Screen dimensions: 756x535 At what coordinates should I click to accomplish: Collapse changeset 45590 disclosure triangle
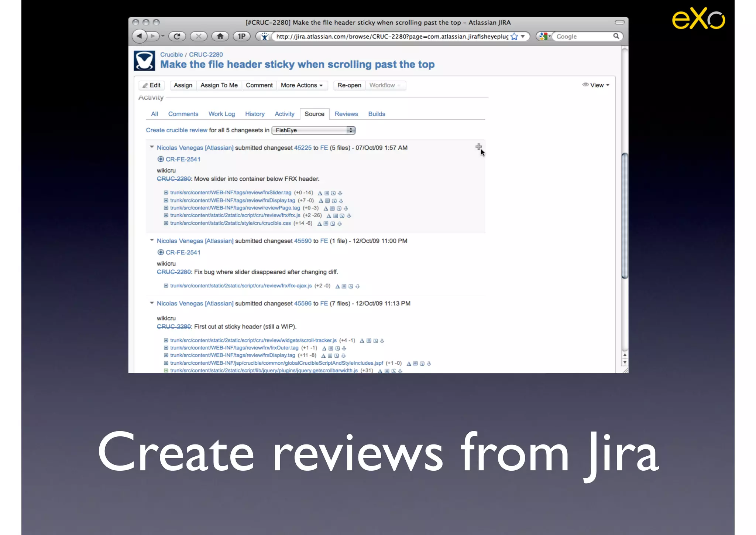pyautogui.click(x=152, y=240)
